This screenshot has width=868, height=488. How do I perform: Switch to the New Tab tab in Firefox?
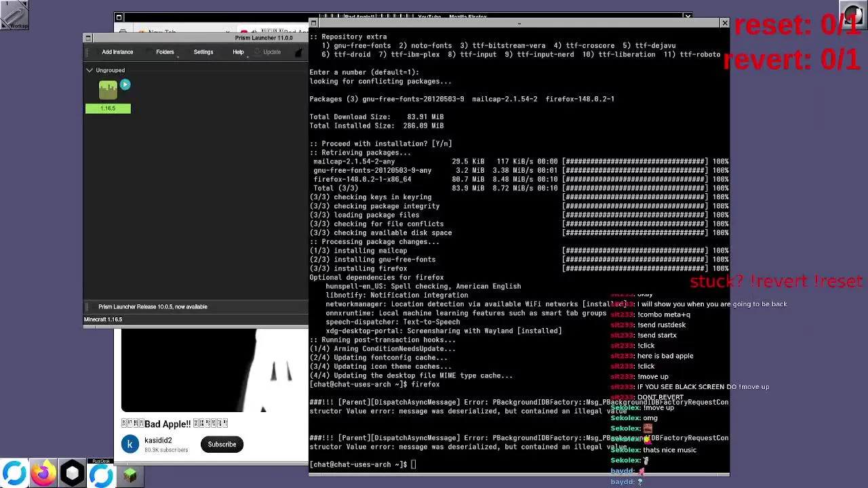tap(161, 32)
